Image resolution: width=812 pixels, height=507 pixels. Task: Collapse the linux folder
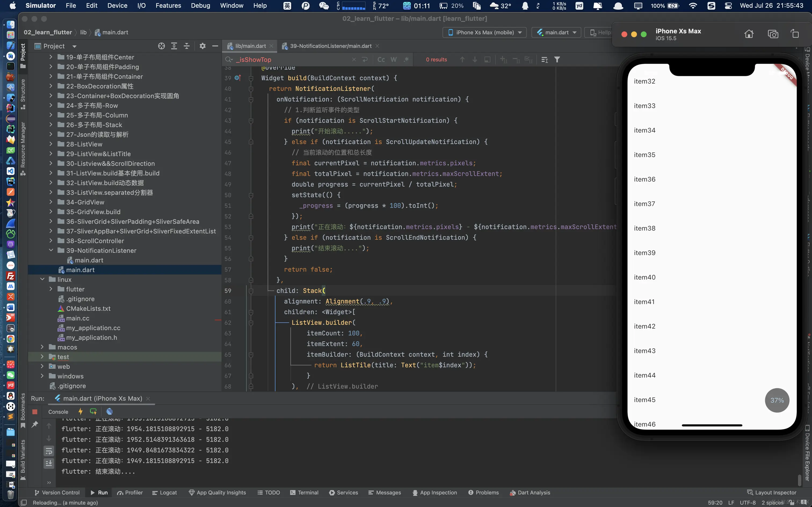pyautogui.click(x=42, y=279)
